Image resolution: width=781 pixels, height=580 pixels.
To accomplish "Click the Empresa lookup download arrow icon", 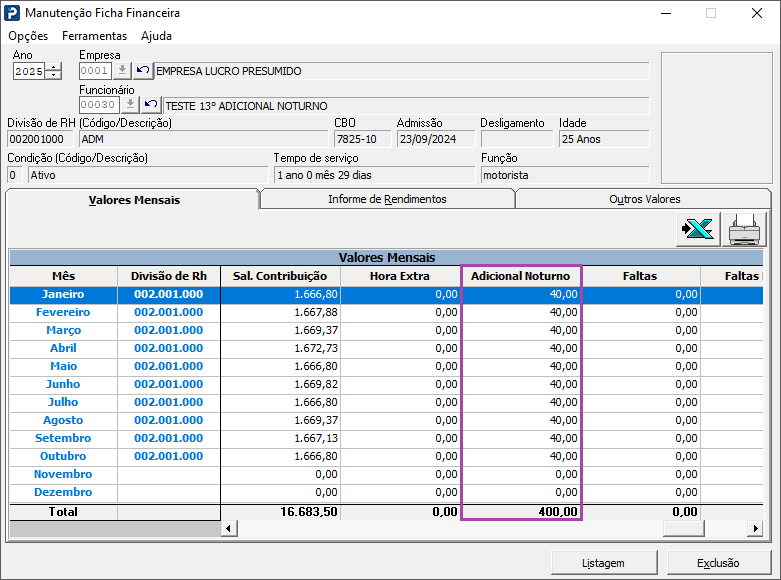I will [x=122, y=71].
